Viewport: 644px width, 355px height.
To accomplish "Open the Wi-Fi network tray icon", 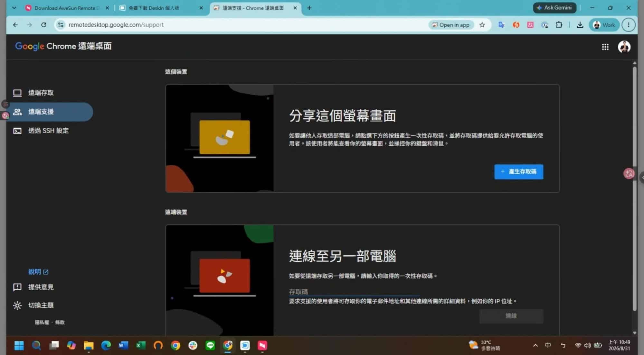I will pyautogui.click(x=578, y=345).
